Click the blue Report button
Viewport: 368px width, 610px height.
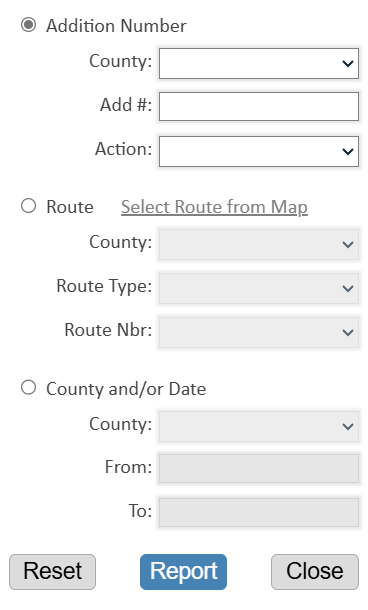[x=183, y=572]
